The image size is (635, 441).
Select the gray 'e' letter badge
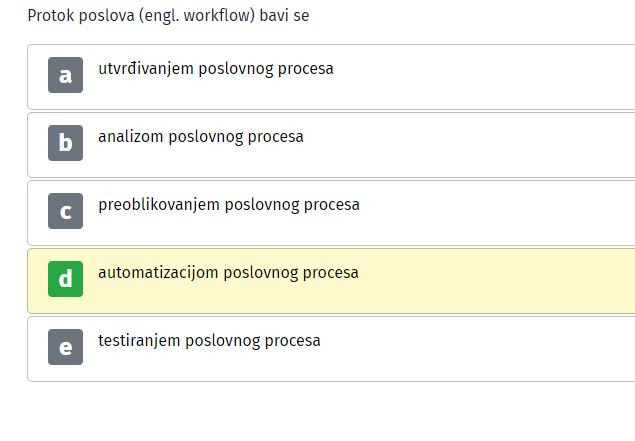pos(65,347)
